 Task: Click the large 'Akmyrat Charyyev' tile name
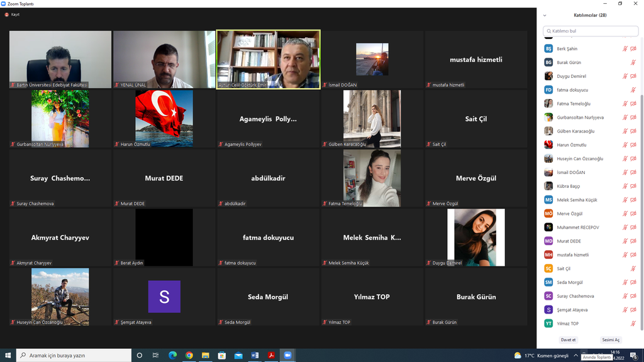[x=60, y=238]
